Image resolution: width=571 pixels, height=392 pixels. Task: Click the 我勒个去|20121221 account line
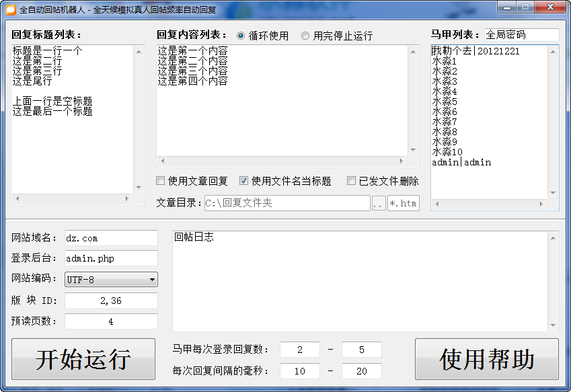[475, 51]
